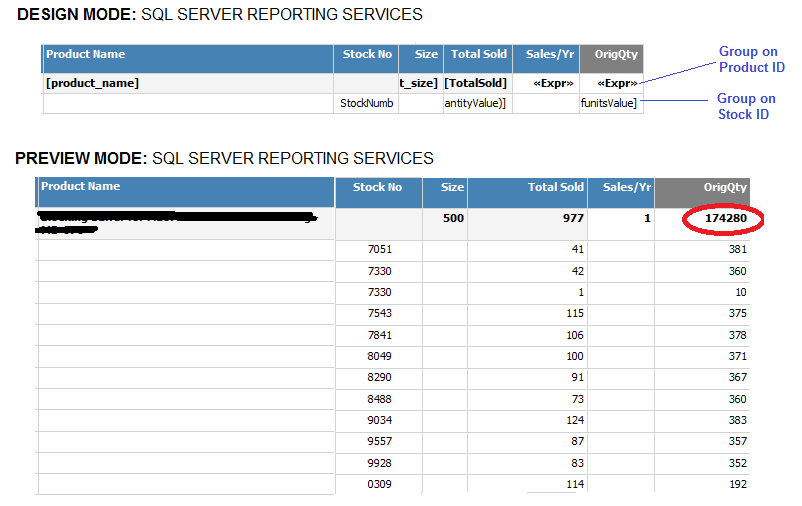Click OrigQty value 357
The height and width of the screenshot is (506, 802).
(738, 441)
